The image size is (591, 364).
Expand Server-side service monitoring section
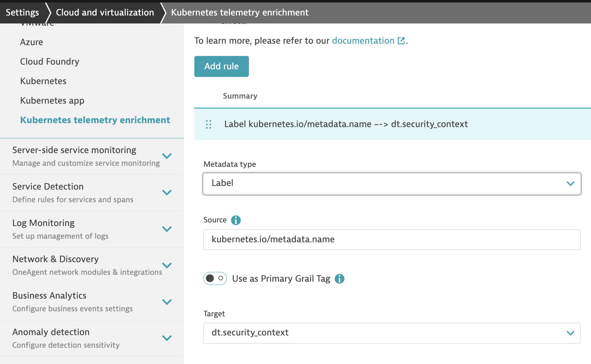coord(167,156)
